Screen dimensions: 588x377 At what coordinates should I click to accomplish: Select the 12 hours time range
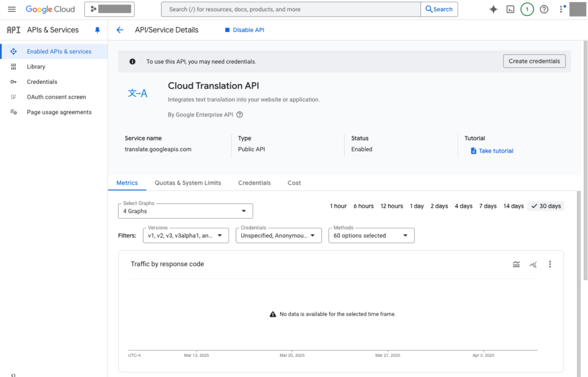[x=392, y=206]
